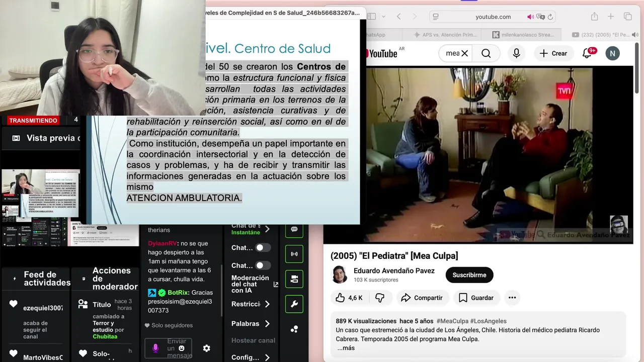The image size is (644, 362).
Task: Open a new Safari tab with plus icon
Action: pyautogui.click(x=611, y=17)
